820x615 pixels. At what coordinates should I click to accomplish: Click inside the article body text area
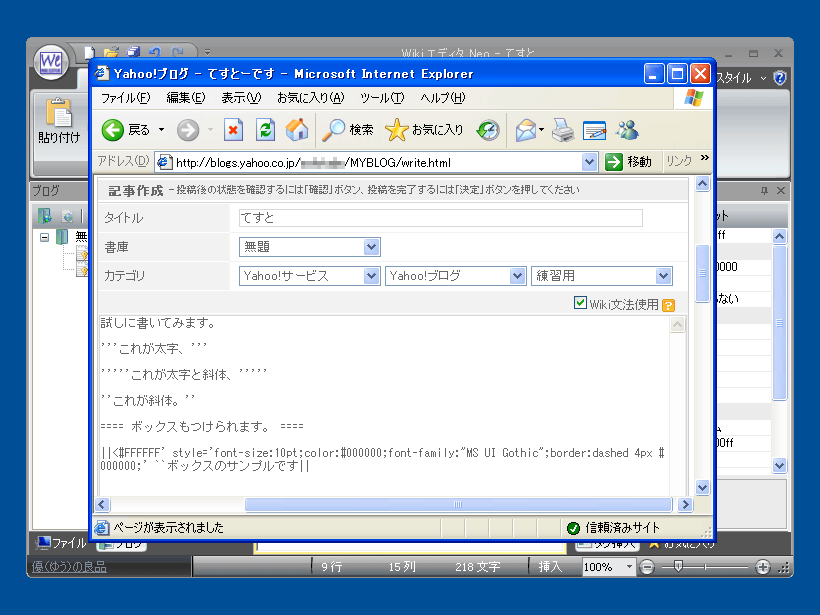(384, 405)
